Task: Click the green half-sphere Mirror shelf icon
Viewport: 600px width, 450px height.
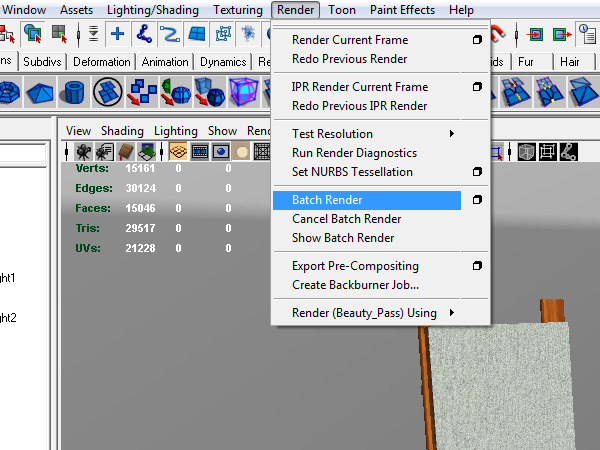Action: pyautogui.click(x=176, y=92)
